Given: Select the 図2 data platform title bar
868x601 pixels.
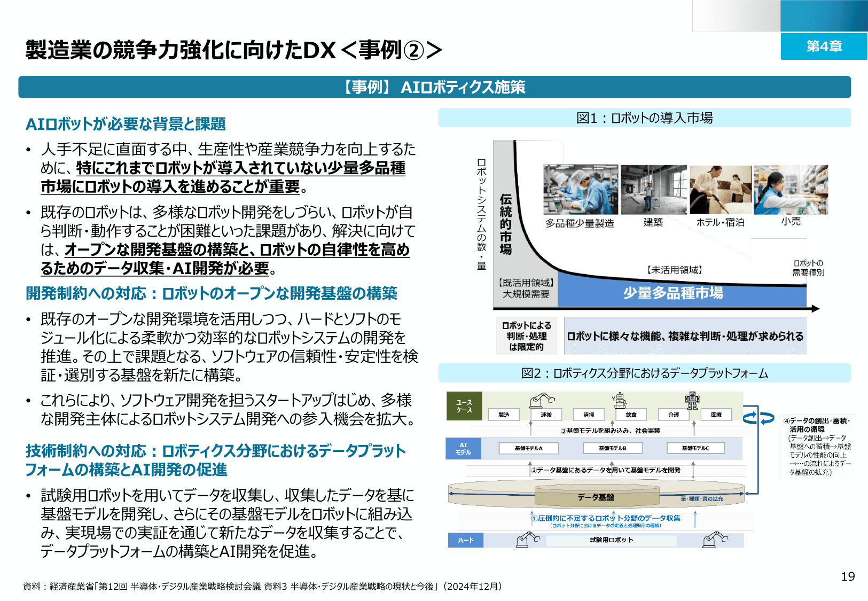Looking at the screenshot, I should (644, 374).
